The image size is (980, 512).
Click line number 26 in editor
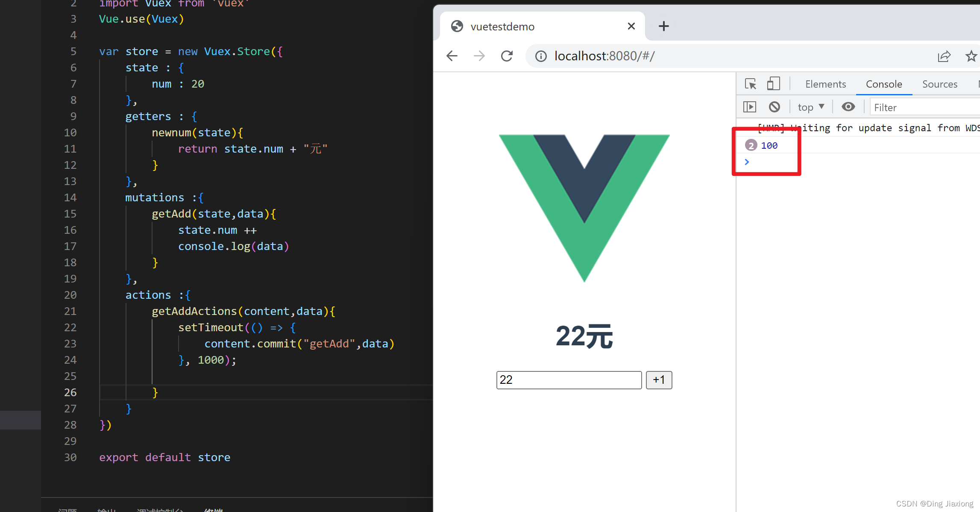point(70,392)
